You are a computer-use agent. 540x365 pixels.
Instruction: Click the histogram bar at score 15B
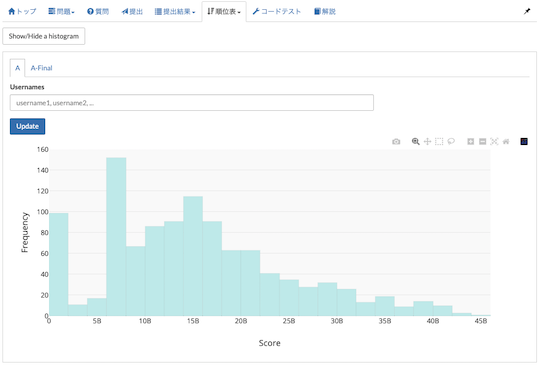coord(193,256)
